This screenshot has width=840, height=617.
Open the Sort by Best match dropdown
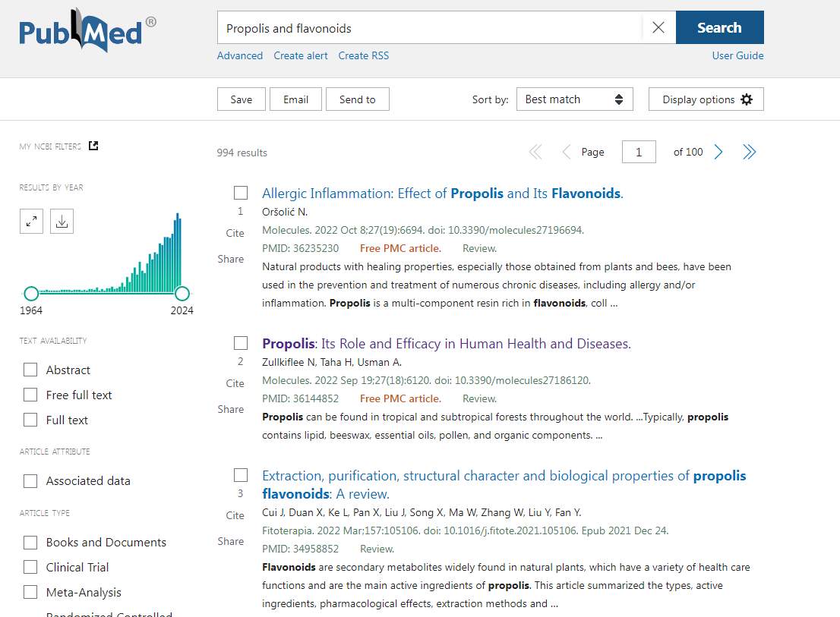pyautogui.click(x=574, y=99)
